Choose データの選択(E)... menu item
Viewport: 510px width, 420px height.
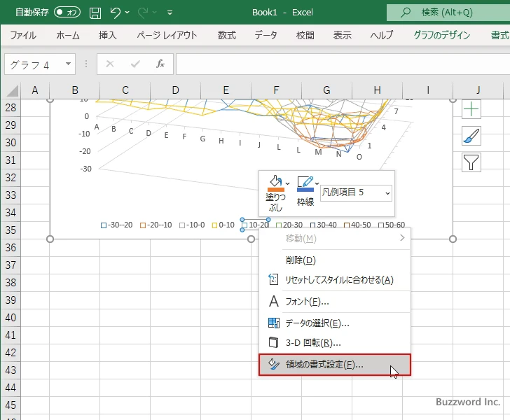(x=335, y=323)
